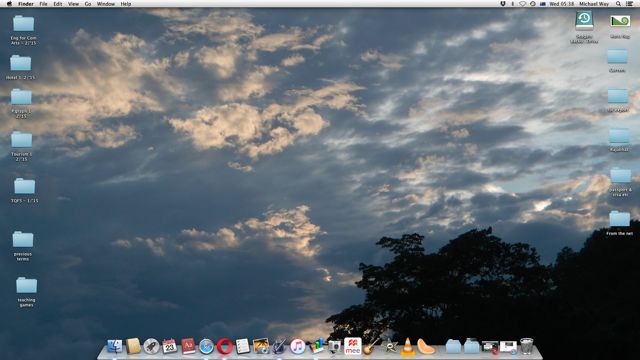Viewport: 640px width, 360px height.
Task: Click the 'Michael Way' user menu
Action: click(594, 4)
